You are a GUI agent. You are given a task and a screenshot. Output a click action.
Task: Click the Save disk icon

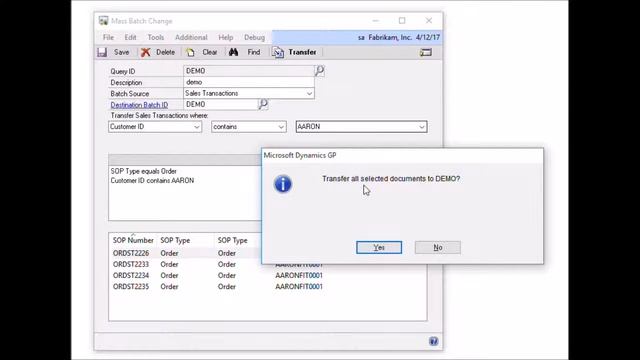click(x=102, y=52)
